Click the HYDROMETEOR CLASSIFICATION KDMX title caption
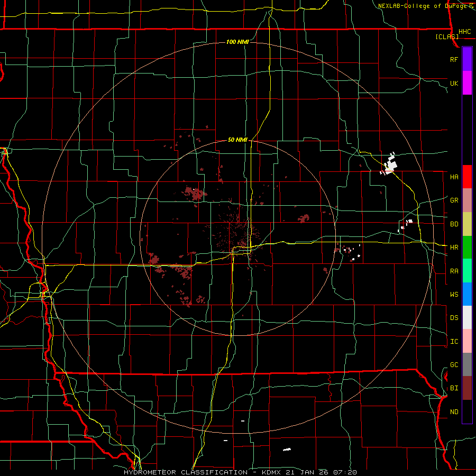 [240, 472]
